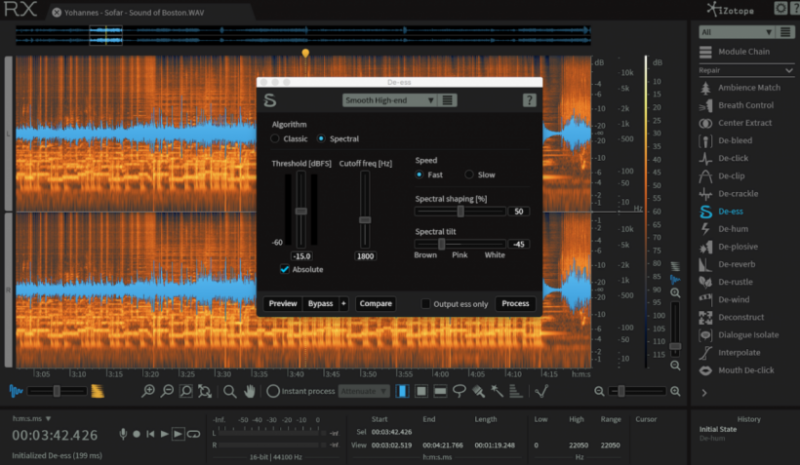
Task: Click Preview in De-ess dialog
Action: tap(283, 304)
